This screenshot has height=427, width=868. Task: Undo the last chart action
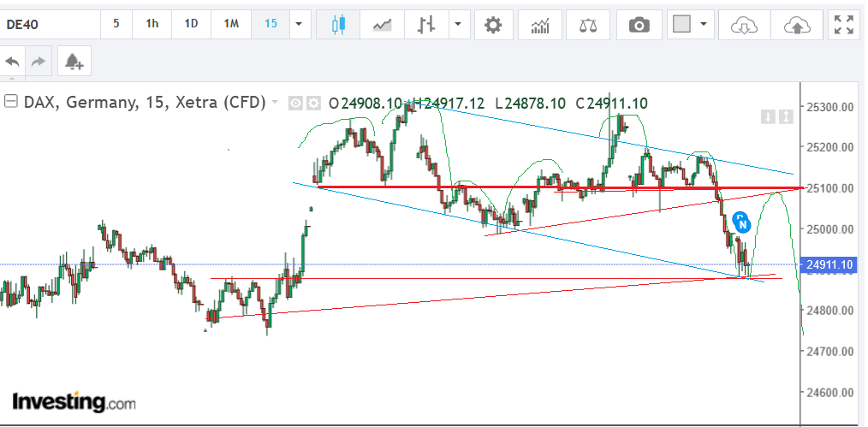[13, 62]
